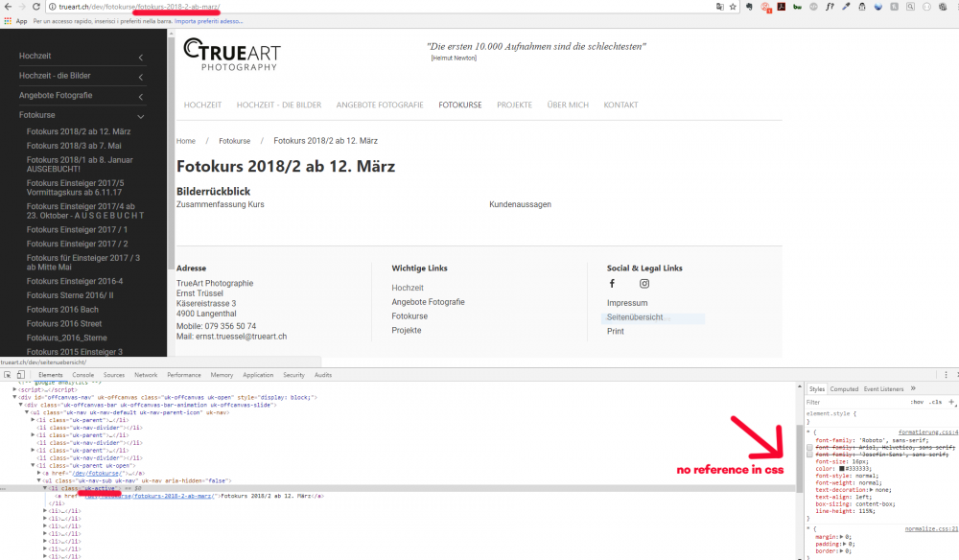Enable the disabled Arial font-family declaration checkbox
Viewport: 959px width, 560px height.
coord(809,447)
